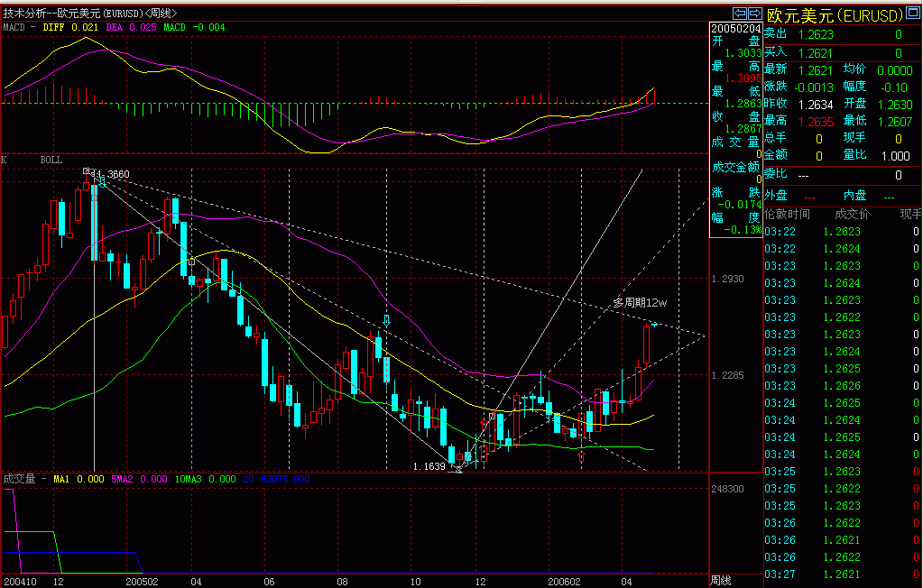923x588 pixels.
Task: Select the K chart type label
Action: pos(5,160)
